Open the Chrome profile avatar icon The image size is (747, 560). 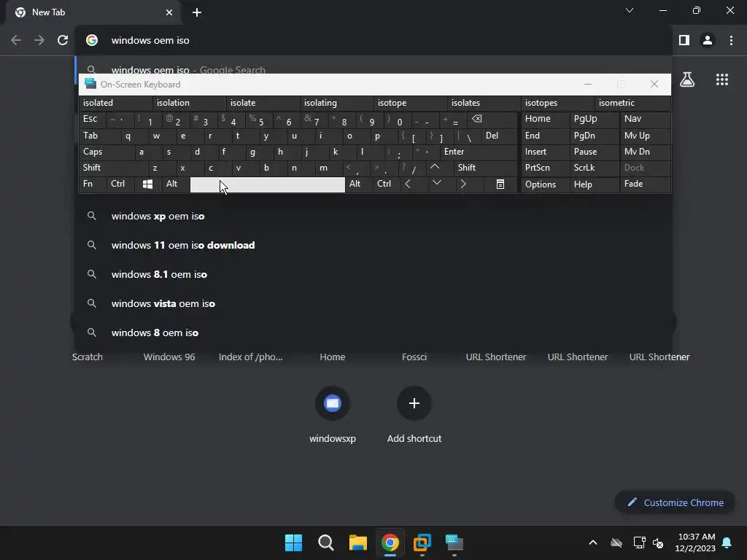point(708,41)
